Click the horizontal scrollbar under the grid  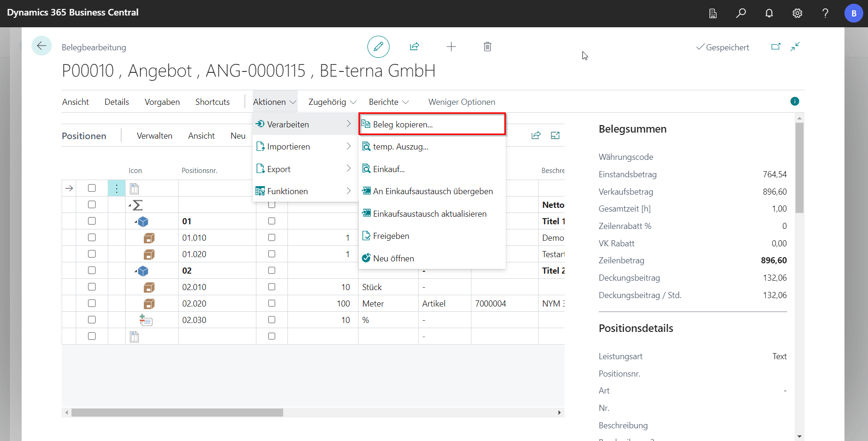(x=177, y=412)
